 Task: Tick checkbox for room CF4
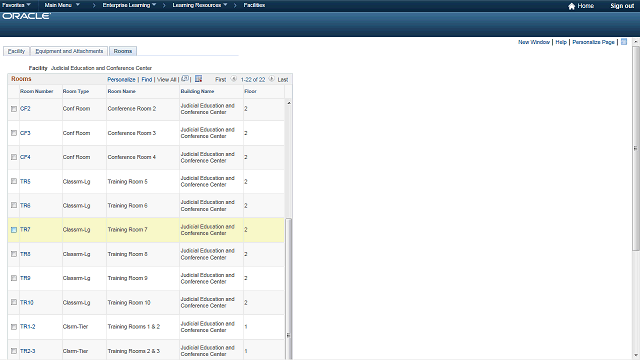pyautogui.click(x=14, y=157)
